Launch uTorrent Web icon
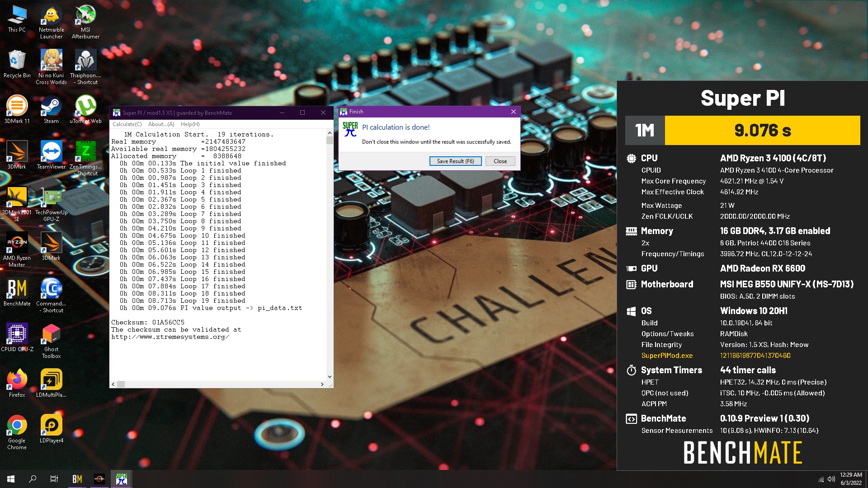Screen dimensions: 868x488 (x=85, y=110)
